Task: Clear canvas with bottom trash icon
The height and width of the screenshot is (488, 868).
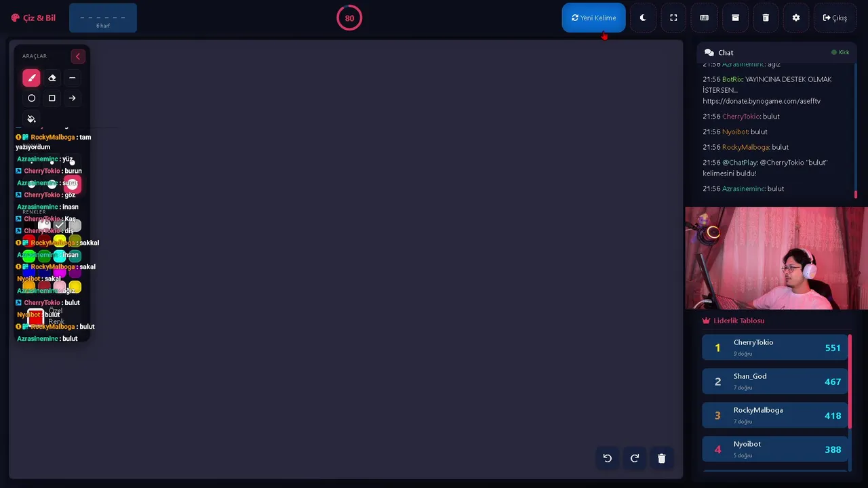Action: click(662, 458)
